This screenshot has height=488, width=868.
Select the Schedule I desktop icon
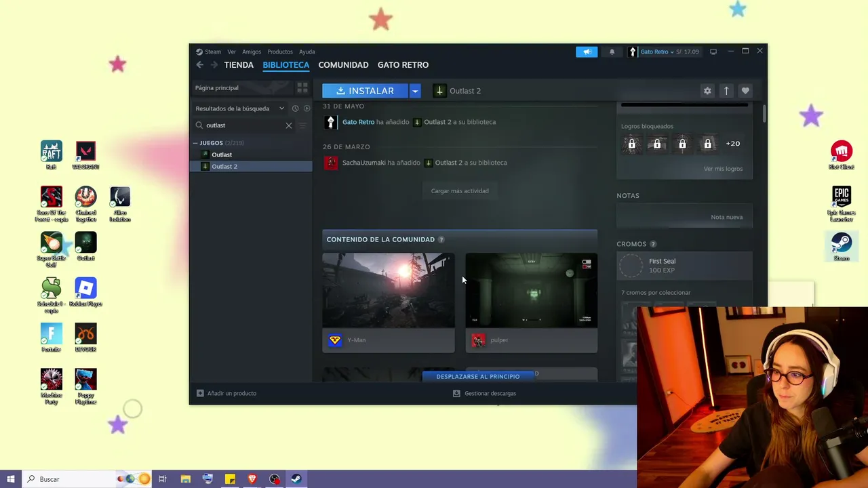[x=52, y=296]
